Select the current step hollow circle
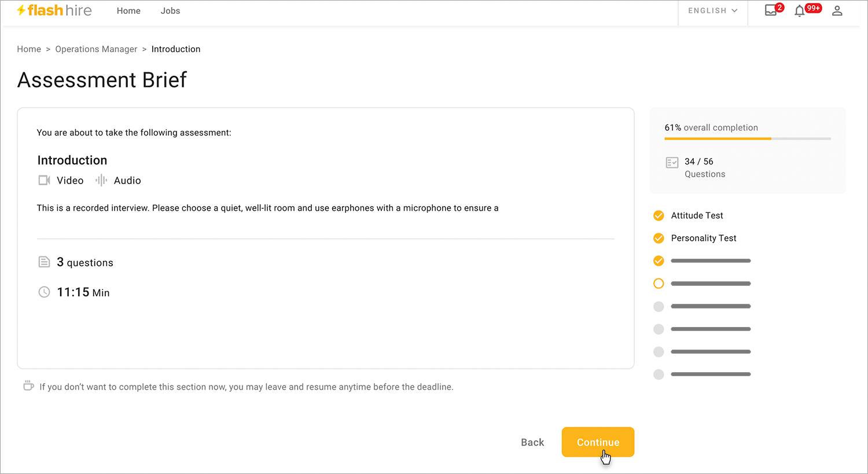The height and width of the screenshot is (474, 868). pos(659,284)
